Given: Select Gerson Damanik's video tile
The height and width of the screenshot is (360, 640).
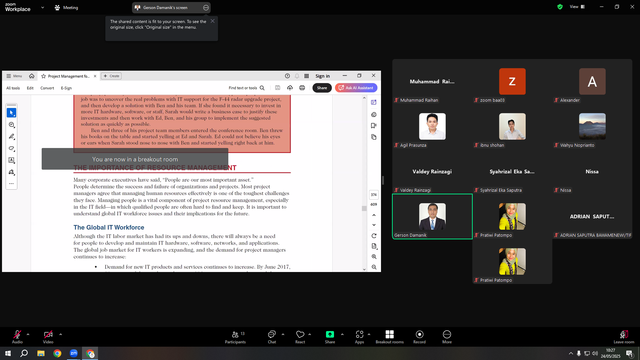Looking at the screenshot, I should click(x=432, y=216).
